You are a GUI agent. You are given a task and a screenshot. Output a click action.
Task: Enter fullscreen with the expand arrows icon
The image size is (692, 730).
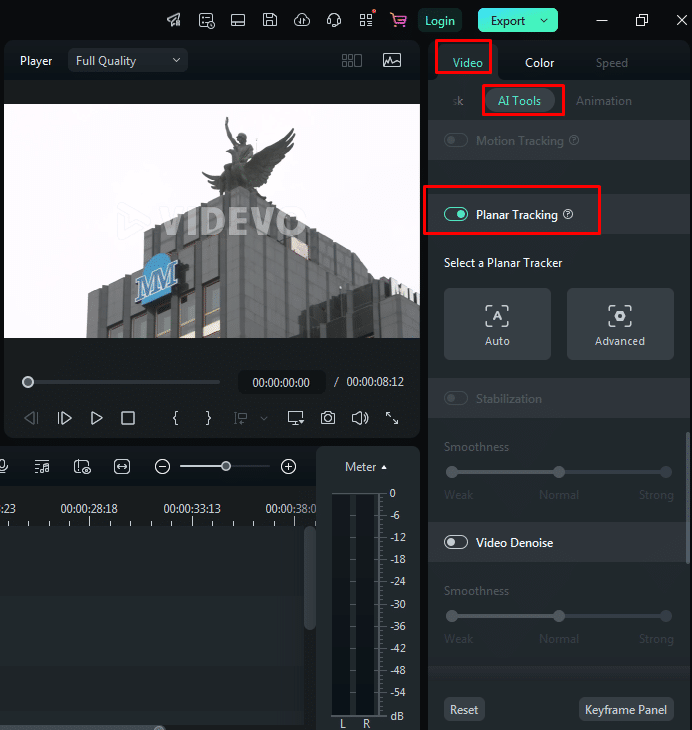[x=392, y=418]
